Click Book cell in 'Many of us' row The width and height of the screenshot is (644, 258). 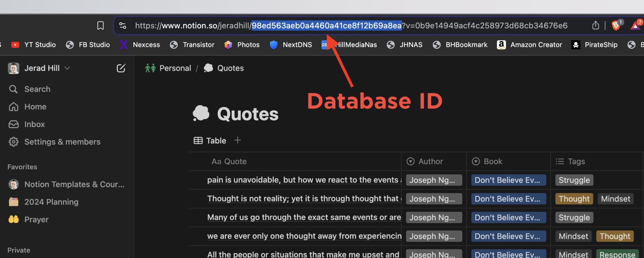tap(508, 218)
